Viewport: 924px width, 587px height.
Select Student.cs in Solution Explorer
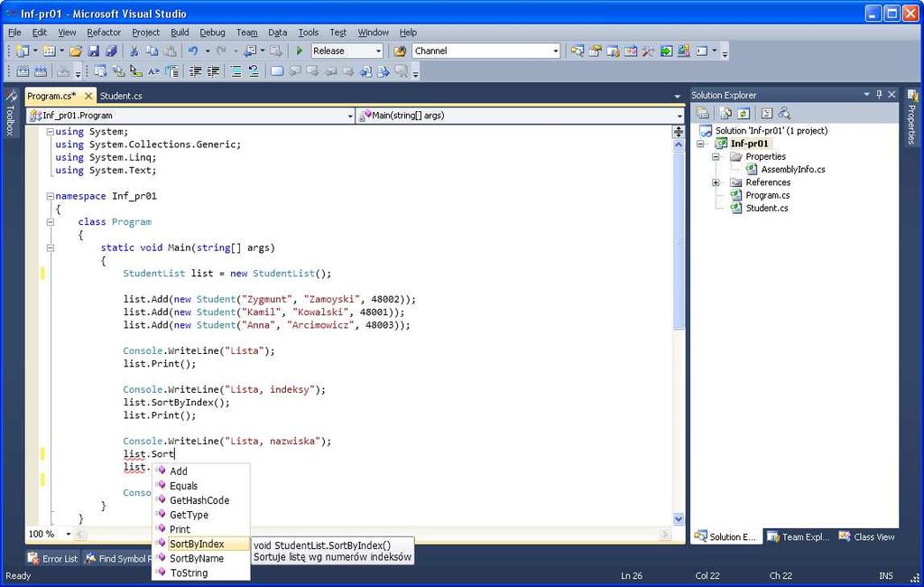tap(767, 209)
